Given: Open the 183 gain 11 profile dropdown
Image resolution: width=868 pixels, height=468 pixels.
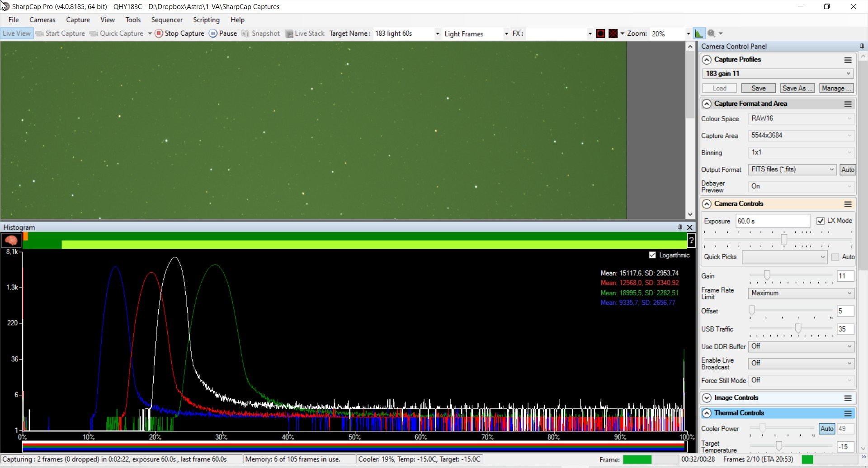Looking at the screenshot, I should coord(778,74).
